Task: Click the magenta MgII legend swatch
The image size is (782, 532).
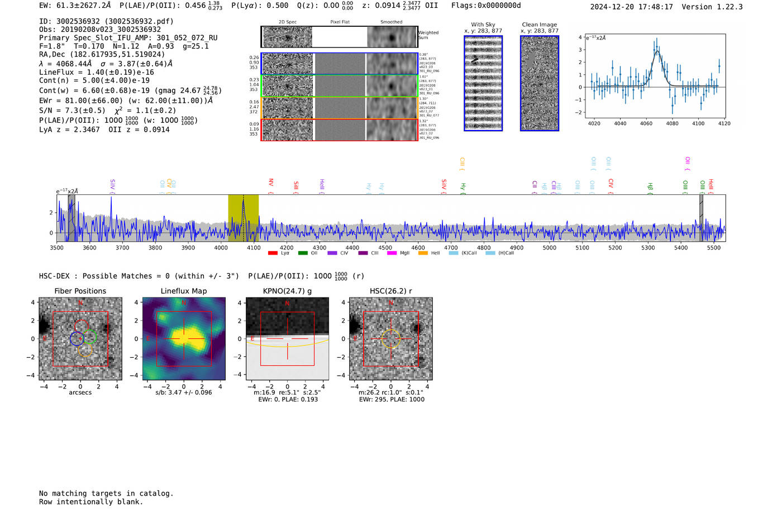Action: point(392,253)
